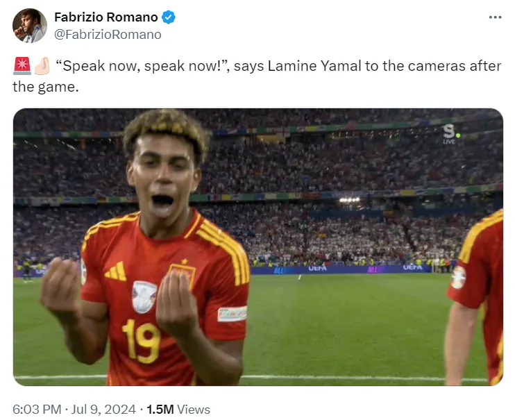
Task: Click the quoted "Speak now, speak now!" text
Action: 143,66
